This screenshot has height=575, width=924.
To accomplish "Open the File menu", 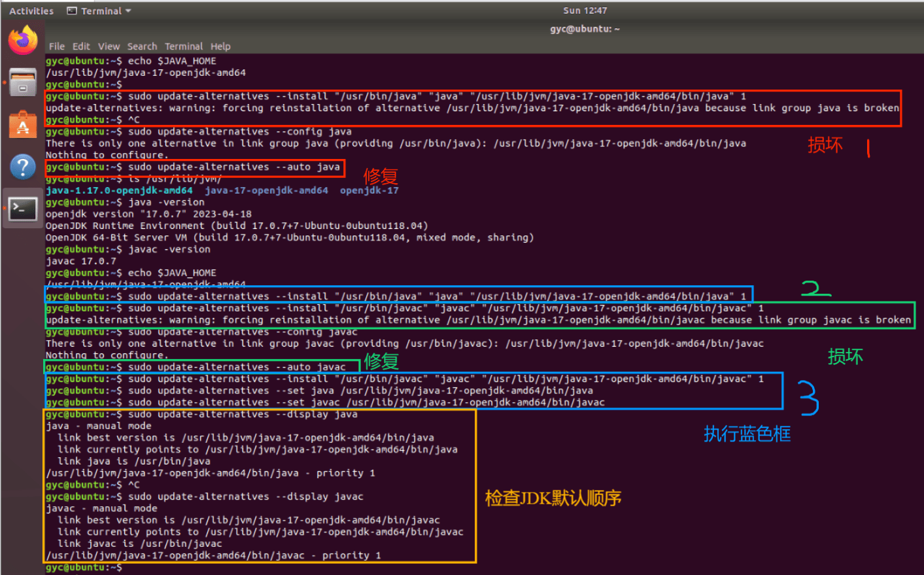I will [56, 46].
